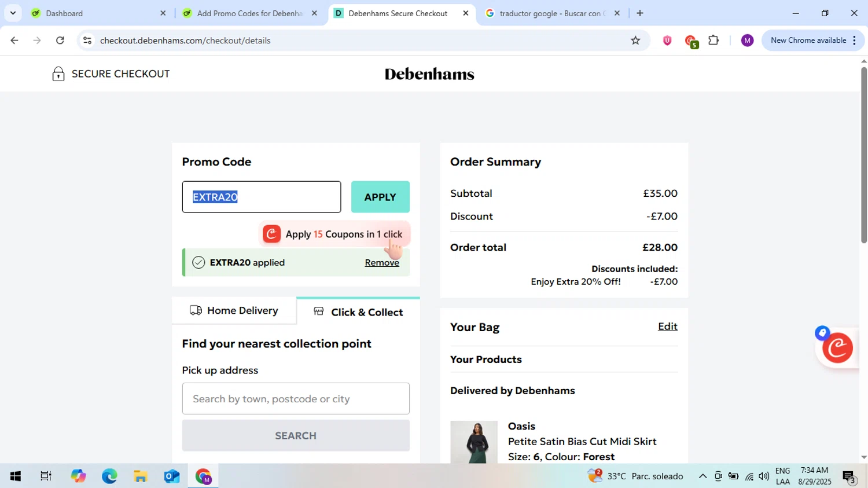Image resolution: width=868 pixels, height=488 pixels.
Task: Open the floating red coupon widget
Action: pyautogui.click(x=837, y=348)
